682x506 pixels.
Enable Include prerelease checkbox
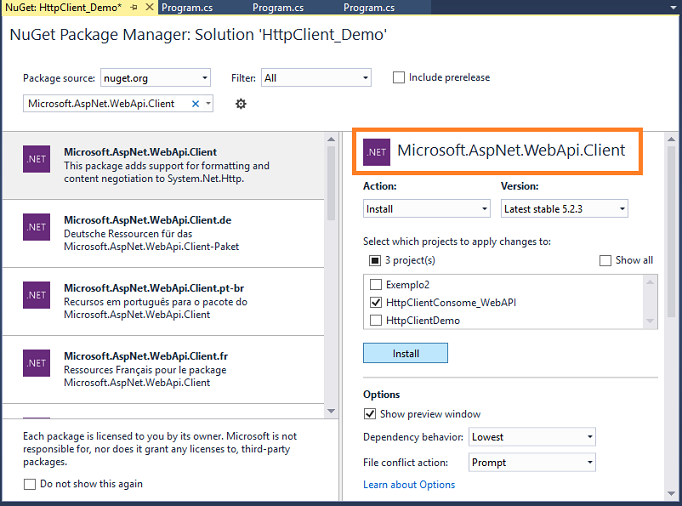coord(399,77)
